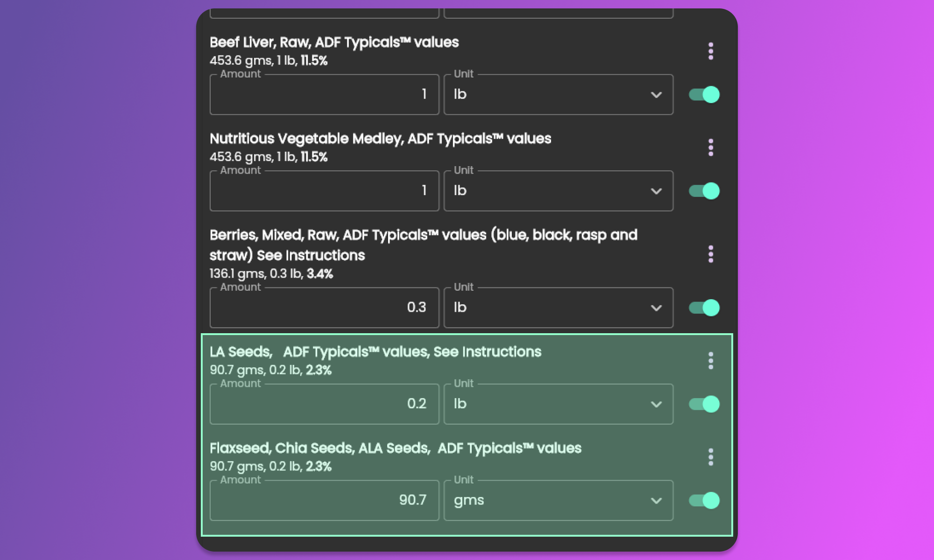
Task: Open Flaxseed Chia Seeds kebab menu
Action: coord(710,457)
